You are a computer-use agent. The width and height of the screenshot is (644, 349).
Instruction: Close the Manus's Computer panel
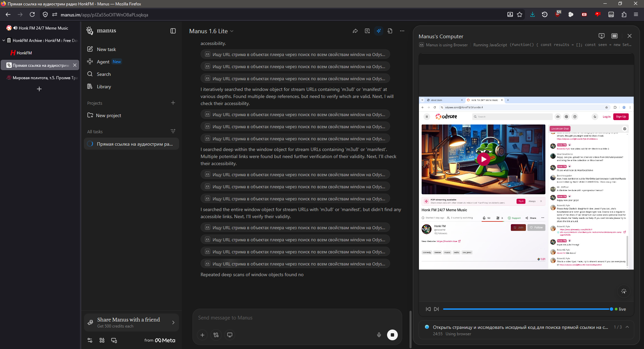pyautogui.click(x=630, y=36)
